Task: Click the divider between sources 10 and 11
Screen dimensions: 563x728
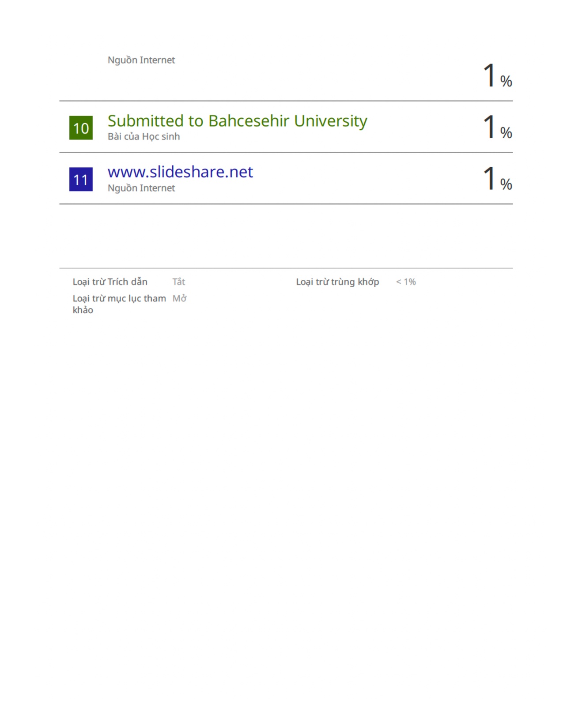Action: [286, 153]
